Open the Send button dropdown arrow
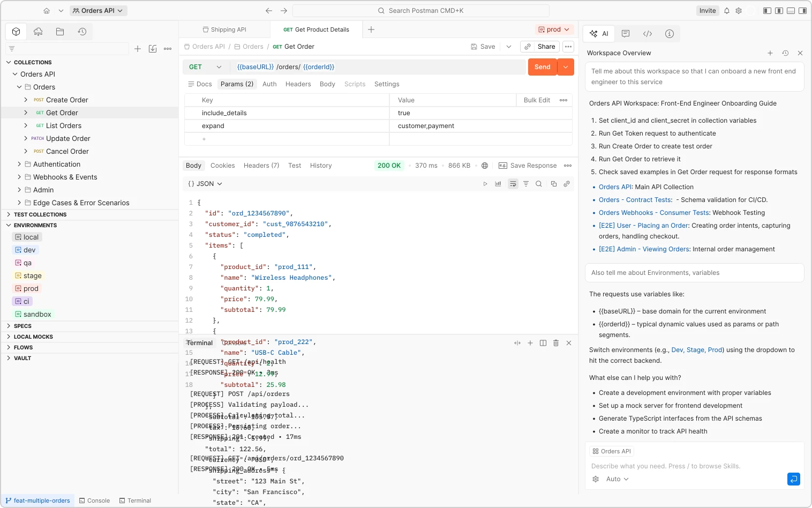 tap(566, 67)
